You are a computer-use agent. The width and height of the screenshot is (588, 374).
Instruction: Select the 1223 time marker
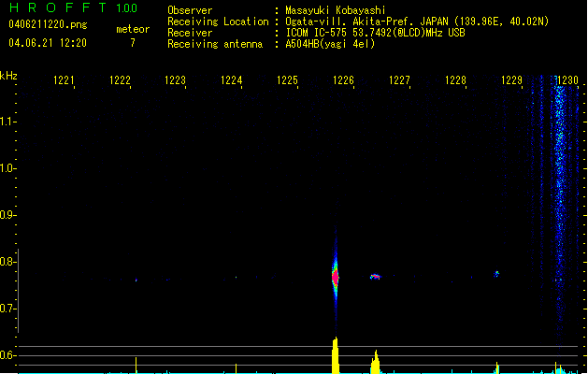176,81
